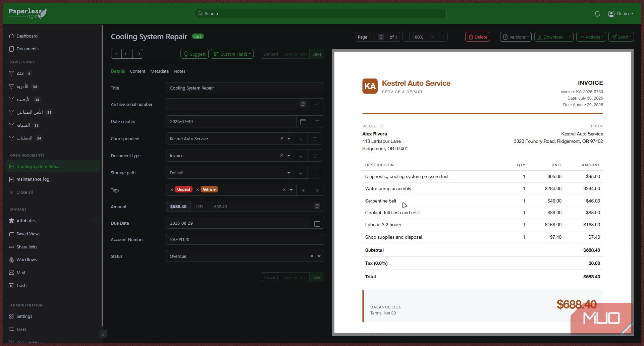Increment archive serial number with +1
644x346 pixels.
click(317, 105)
